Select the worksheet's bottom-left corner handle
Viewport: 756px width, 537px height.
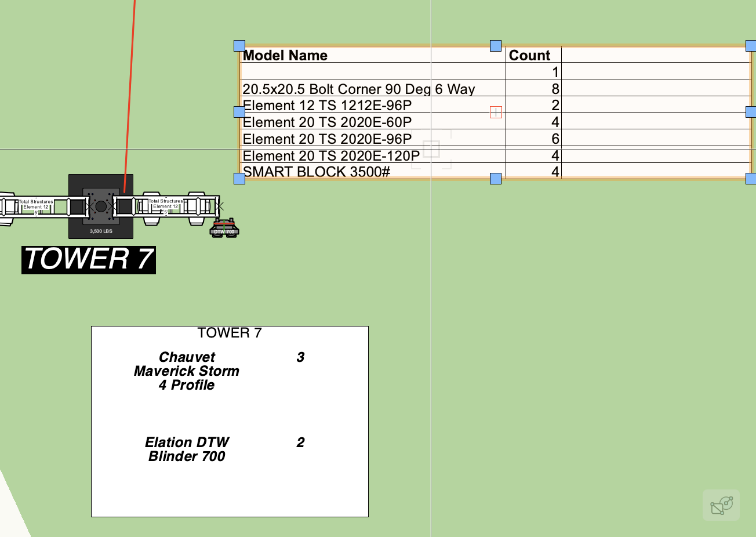click(x=239, y=178)
